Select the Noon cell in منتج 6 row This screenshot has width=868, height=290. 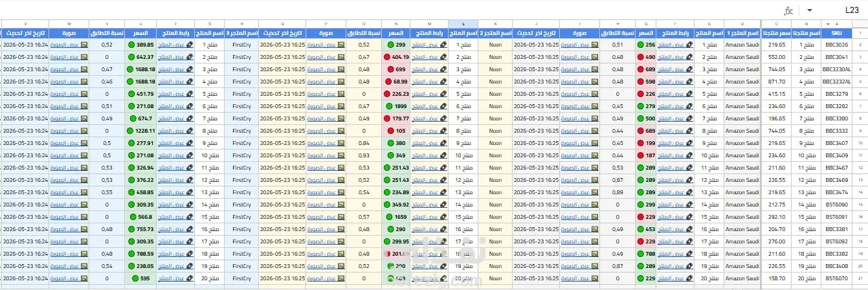tap(495, 106)
